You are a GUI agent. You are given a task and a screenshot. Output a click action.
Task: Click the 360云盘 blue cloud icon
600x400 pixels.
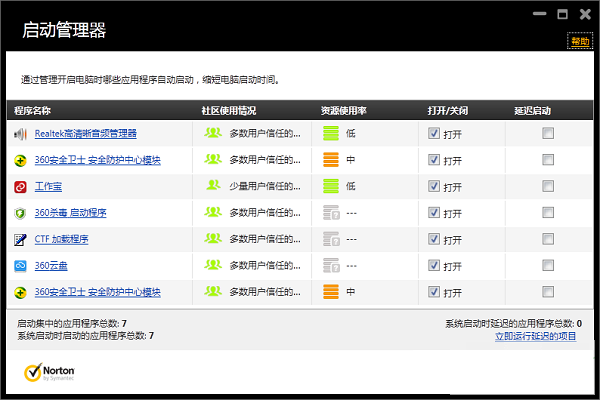coord(19,266)
